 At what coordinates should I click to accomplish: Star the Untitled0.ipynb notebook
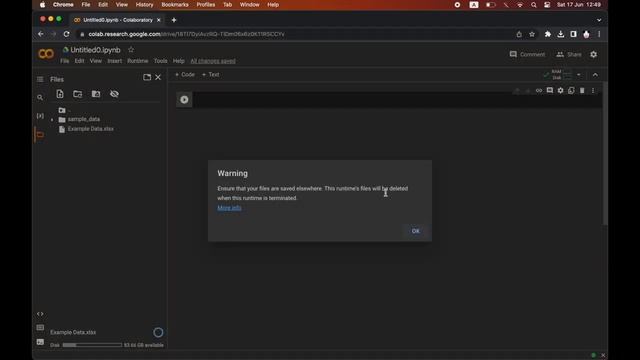pyautogui.click(x=131, y=50)
